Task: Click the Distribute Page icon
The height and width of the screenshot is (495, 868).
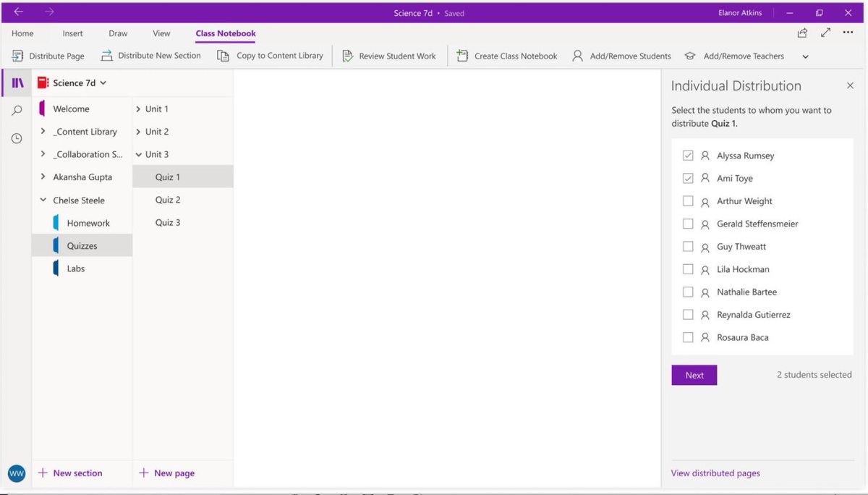Action: click(x=18, y=56)
